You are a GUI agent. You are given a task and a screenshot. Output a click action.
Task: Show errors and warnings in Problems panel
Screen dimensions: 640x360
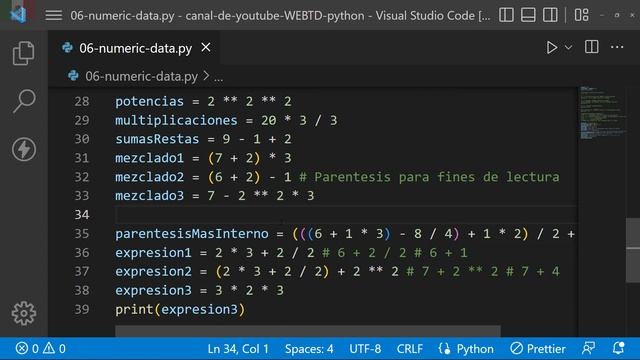[40, 349]
